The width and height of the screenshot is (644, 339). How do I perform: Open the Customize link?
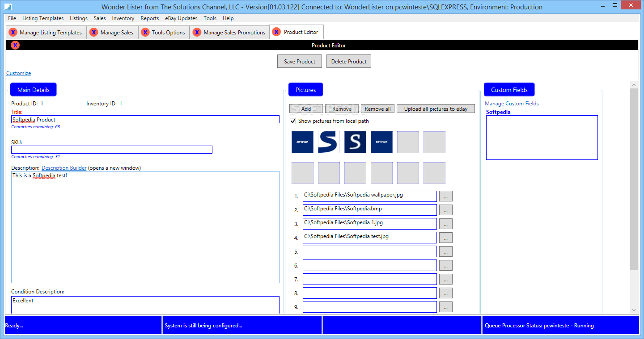point(19,73)
